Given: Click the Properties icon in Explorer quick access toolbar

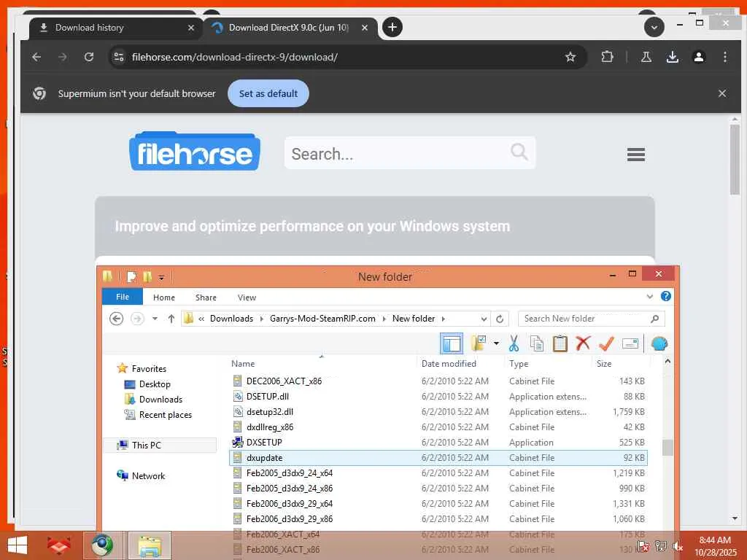Looking at the screenshot, I should point(132,276).
